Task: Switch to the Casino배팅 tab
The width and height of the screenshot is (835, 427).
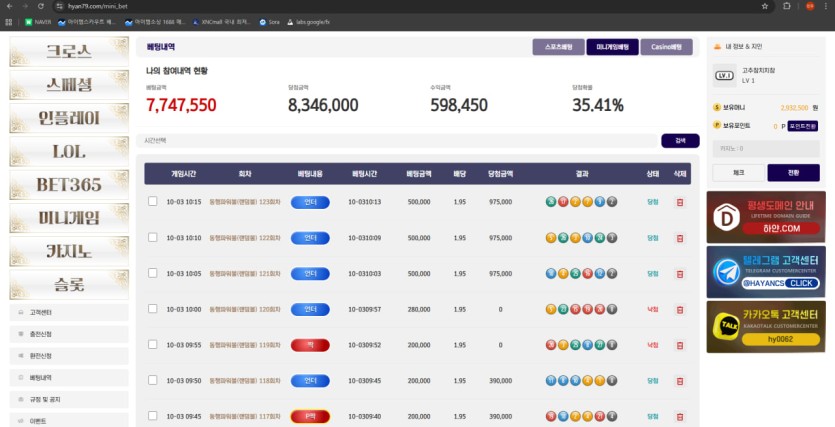Action: pyautogui.click(x=666, y=46)
